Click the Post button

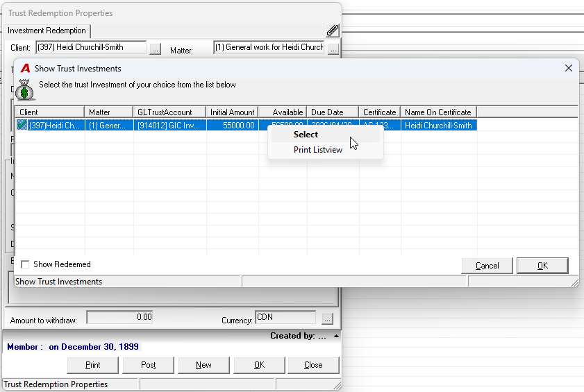148,365
